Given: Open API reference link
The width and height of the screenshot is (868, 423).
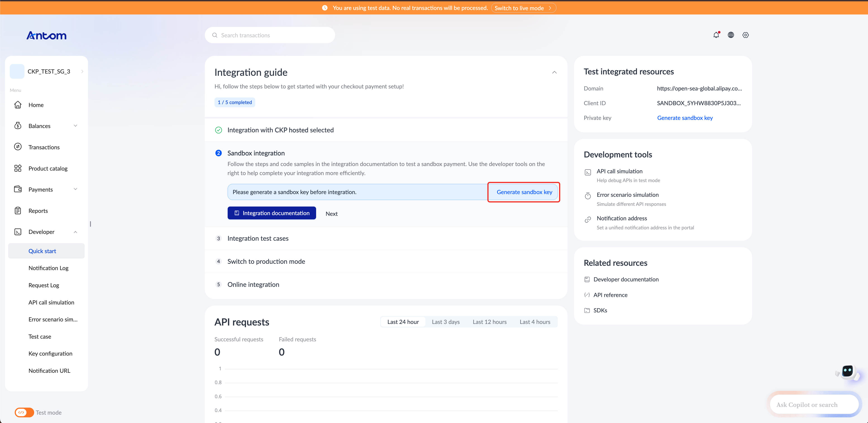Looking at the screenshot, I should (610, 295).
